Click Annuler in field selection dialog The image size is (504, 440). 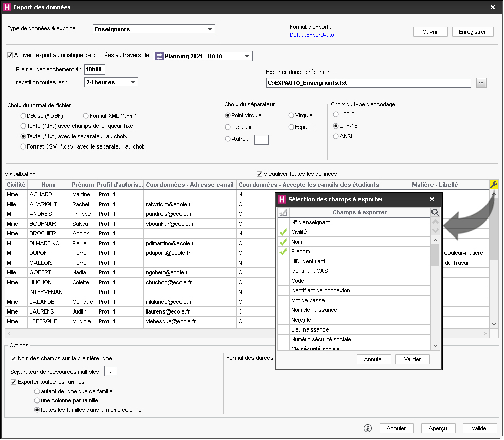click(x=374, y=359)
